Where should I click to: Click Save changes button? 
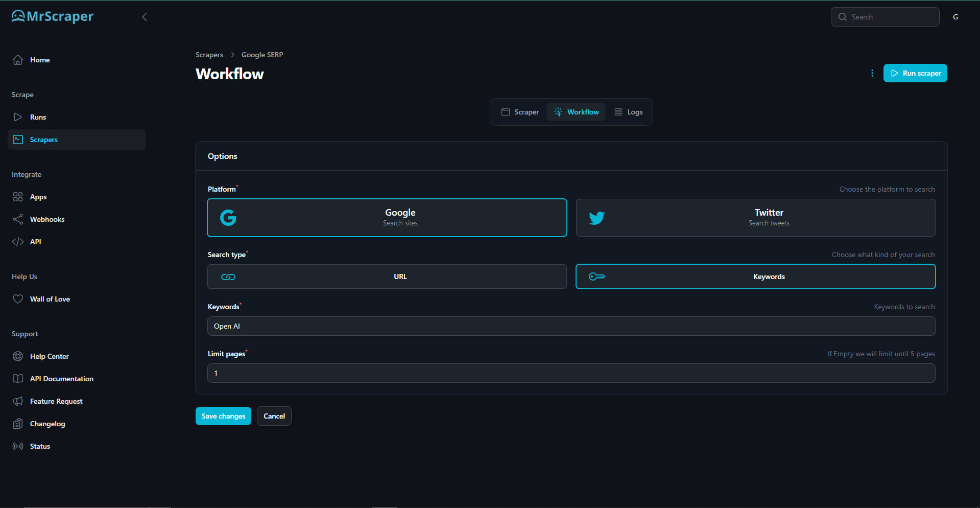click(x=223, y=416)
